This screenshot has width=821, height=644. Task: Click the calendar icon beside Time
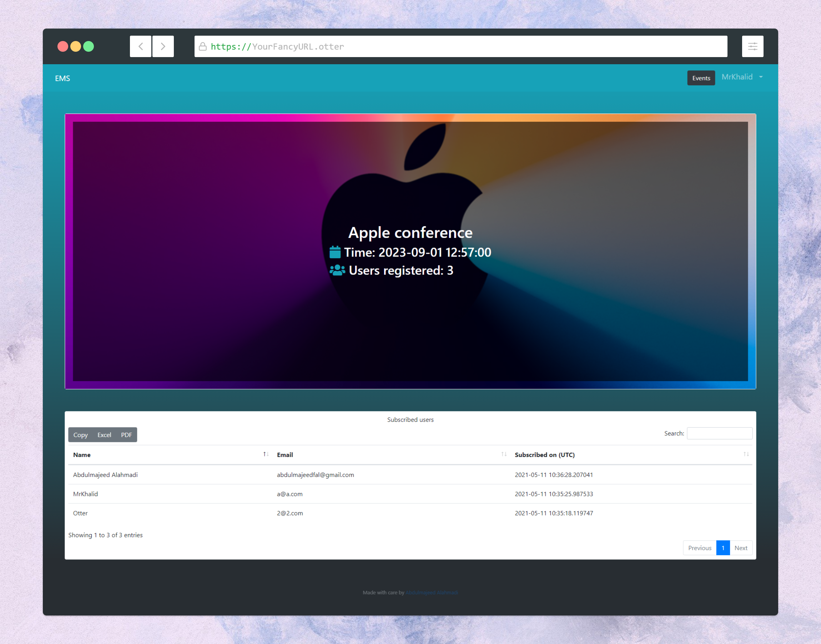[335, 252]
